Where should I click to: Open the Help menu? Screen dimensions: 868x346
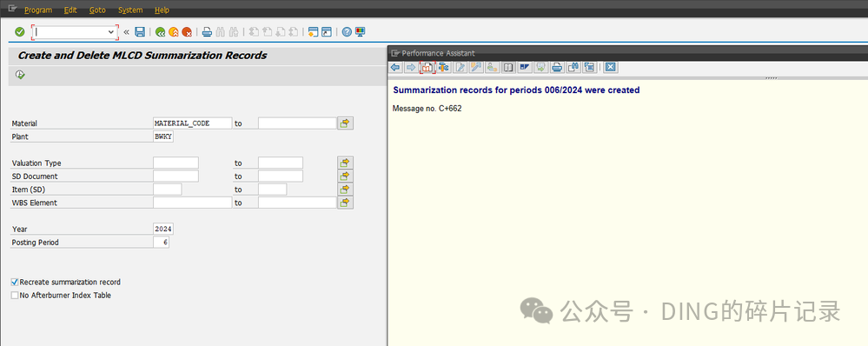(x=162, y=10)
